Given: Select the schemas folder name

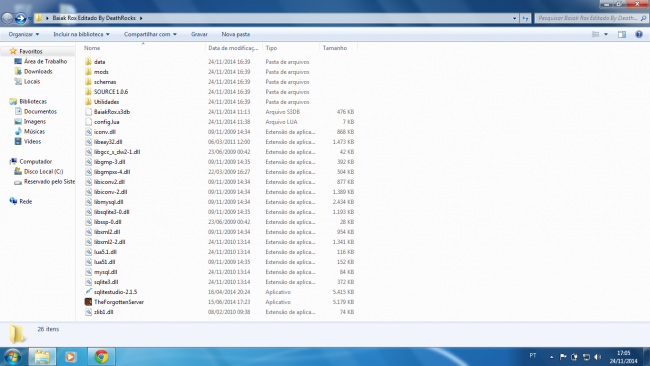Looking at the screenshot, I should click(105, 82).
